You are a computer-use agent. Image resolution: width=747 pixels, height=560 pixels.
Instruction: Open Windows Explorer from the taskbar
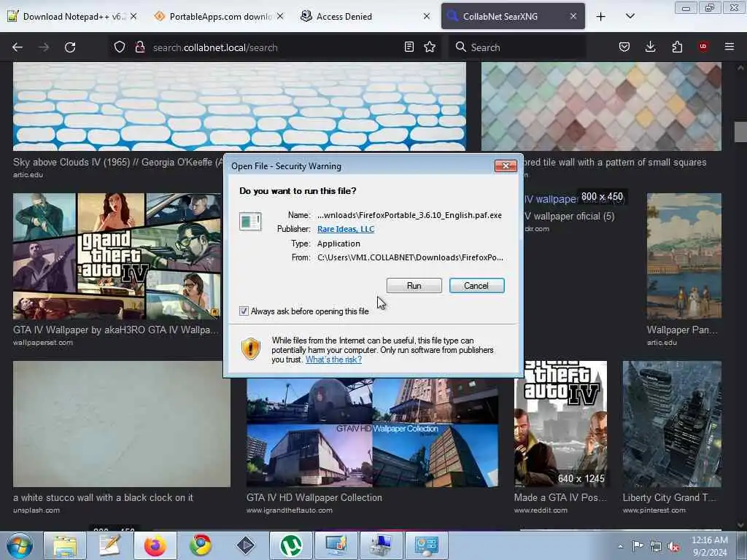65,545
